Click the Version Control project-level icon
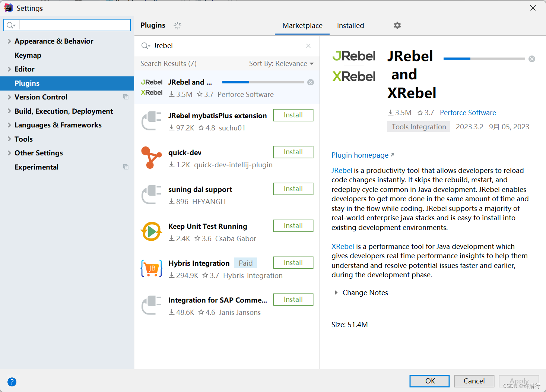 126,97
